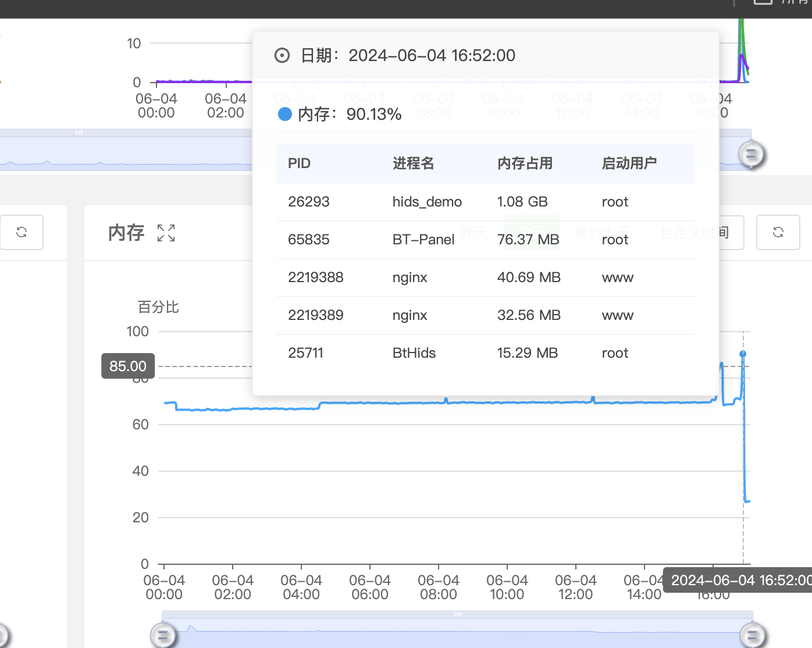This screenshot has height=648, width=812.
Task: Click the 进程名 column header
Action: pyautogui.click(x=414, y=163)
